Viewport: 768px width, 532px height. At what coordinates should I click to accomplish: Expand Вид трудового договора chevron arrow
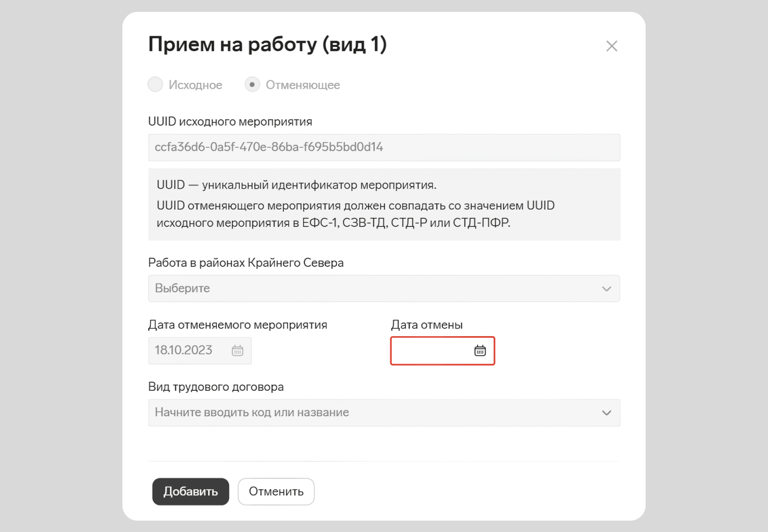(607, 413)
